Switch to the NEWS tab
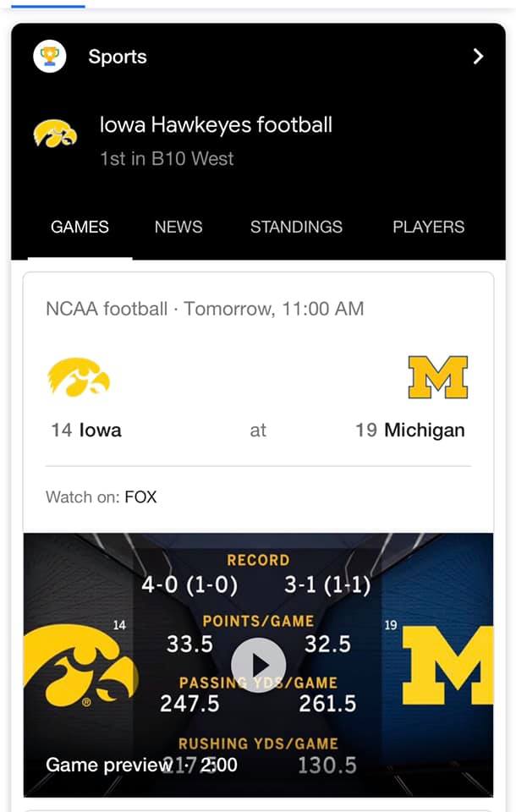Screen dimensions: 516x812 178,227
